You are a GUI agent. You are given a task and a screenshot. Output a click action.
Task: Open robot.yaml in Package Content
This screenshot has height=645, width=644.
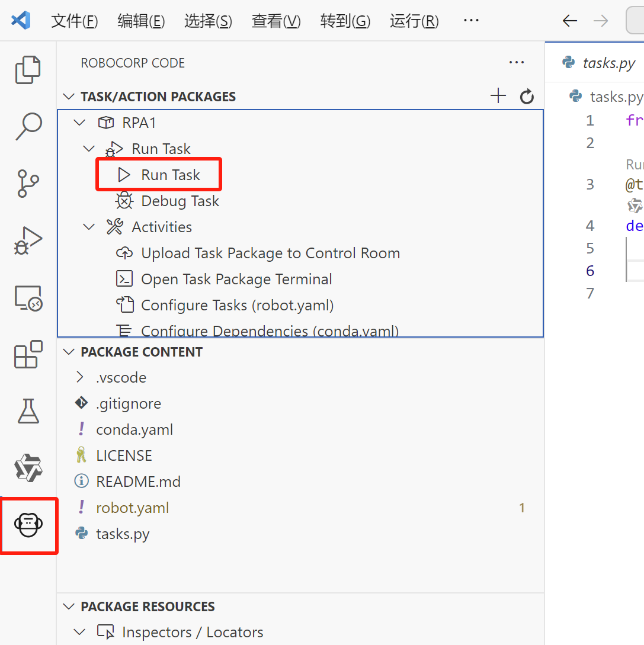[132, 508]
